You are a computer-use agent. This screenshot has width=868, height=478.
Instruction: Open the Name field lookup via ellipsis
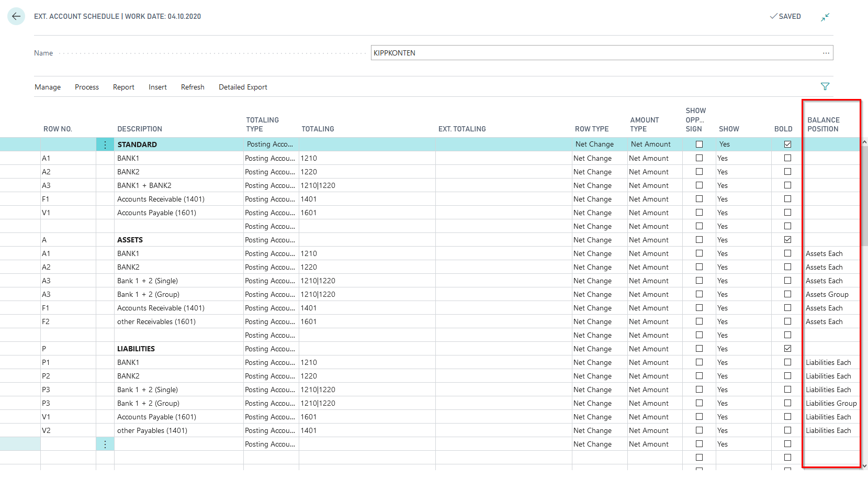(826, 52)
